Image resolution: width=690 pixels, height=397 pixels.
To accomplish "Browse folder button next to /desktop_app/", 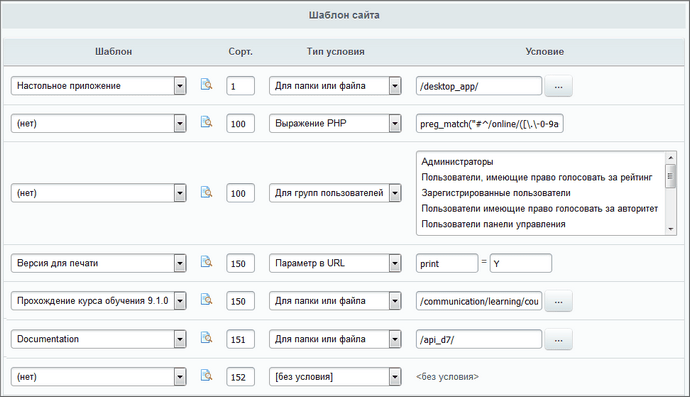I will [x=558, y=86].
